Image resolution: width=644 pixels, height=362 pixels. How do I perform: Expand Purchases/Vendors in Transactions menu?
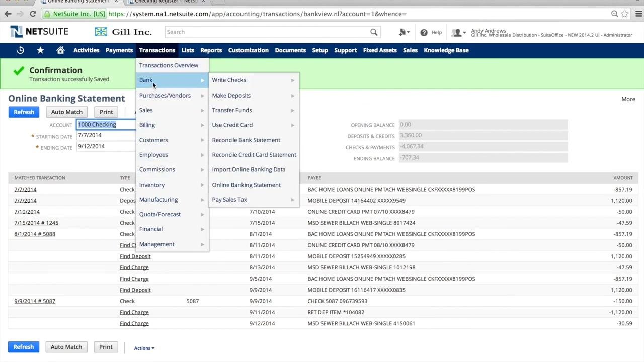tap(172, 96)
